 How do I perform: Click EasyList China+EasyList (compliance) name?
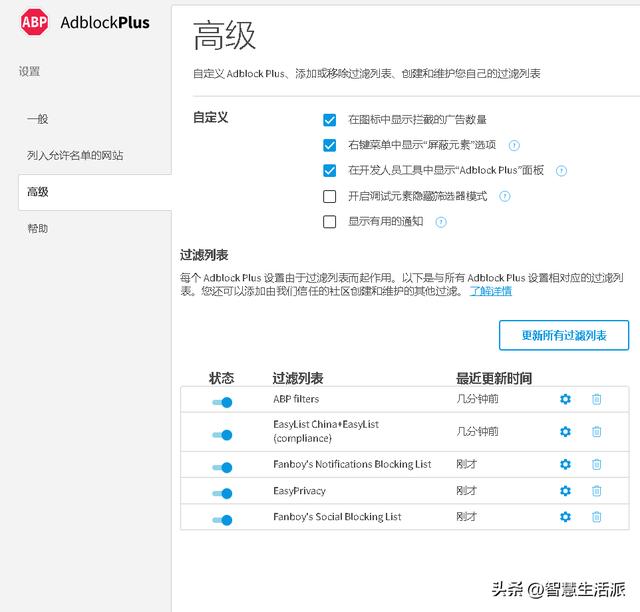point(326,431)
